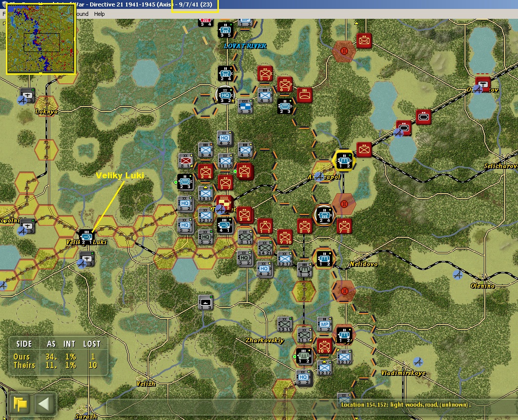518x420 pixels.
Task: Select the black unit with green dot near Zharkovskiy
Action: pyautogui.click(x=304, y=356)
